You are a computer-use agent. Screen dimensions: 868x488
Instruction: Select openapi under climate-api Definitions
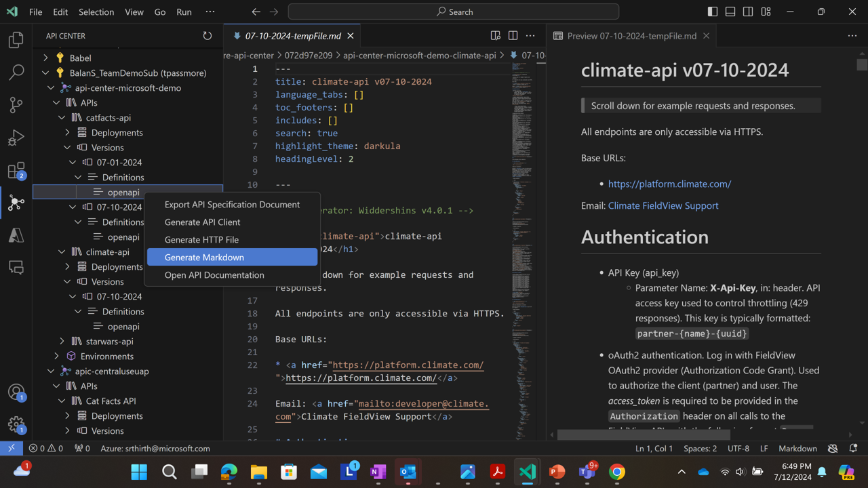tap(123, 326)
